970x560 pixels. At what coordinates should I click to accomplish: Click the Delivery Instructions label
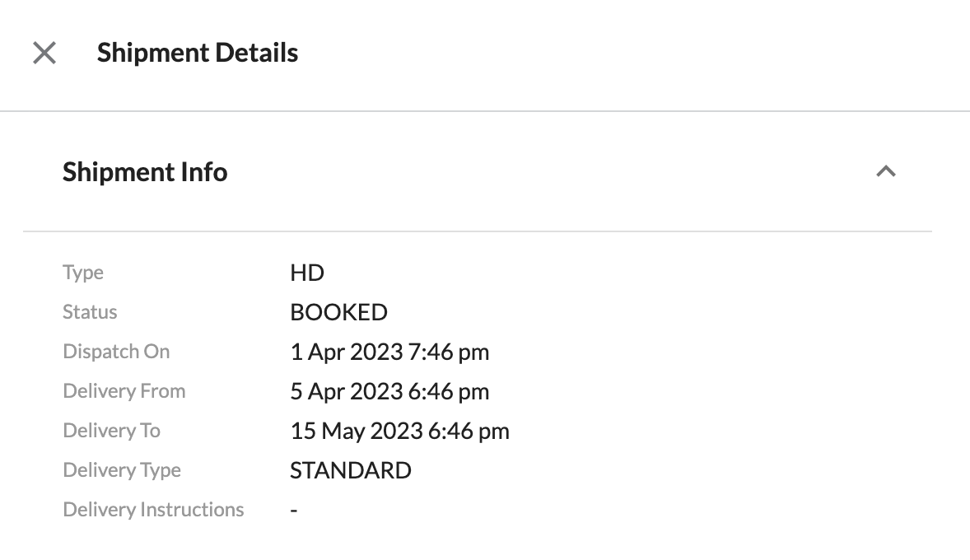[x=153, y=510]
